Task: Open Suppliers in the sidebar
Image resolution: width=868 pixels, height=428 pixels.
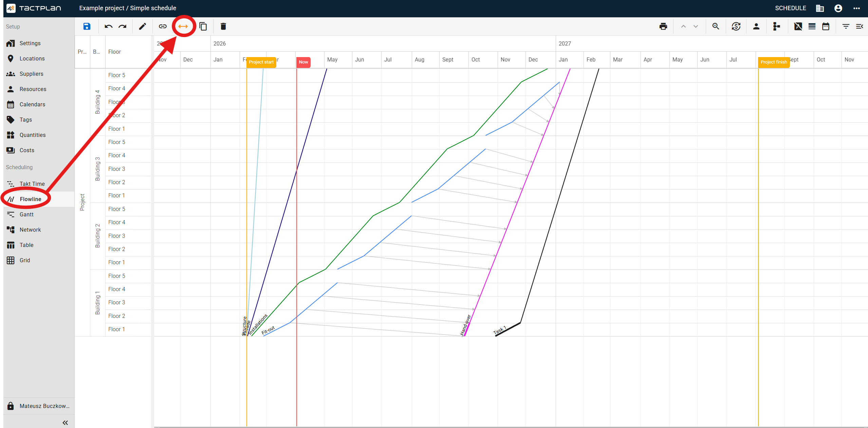Action: click(x=39, y=74)
